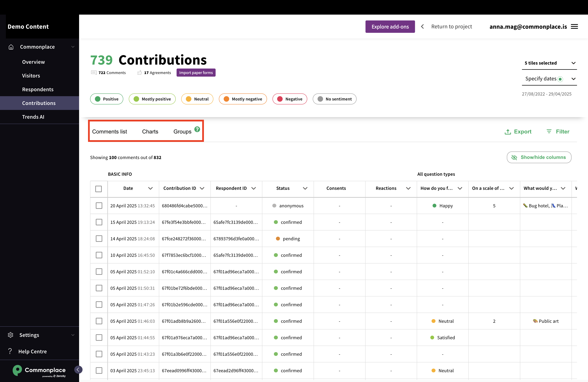Screen dimensions: 588x382
Task: Check the 20 April 2025 row checkbox
Action: click(99, 206)
